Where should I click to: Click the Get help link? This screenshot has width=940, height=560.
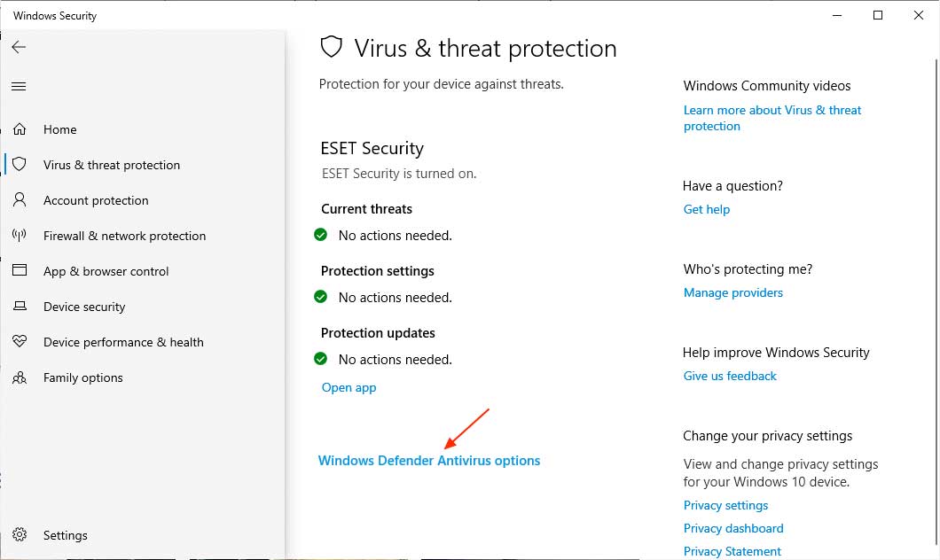point(707,209)
